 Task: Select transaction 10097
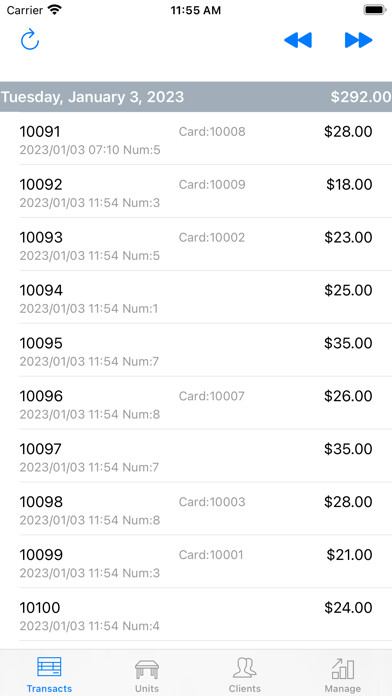click(x=196, y=455)
